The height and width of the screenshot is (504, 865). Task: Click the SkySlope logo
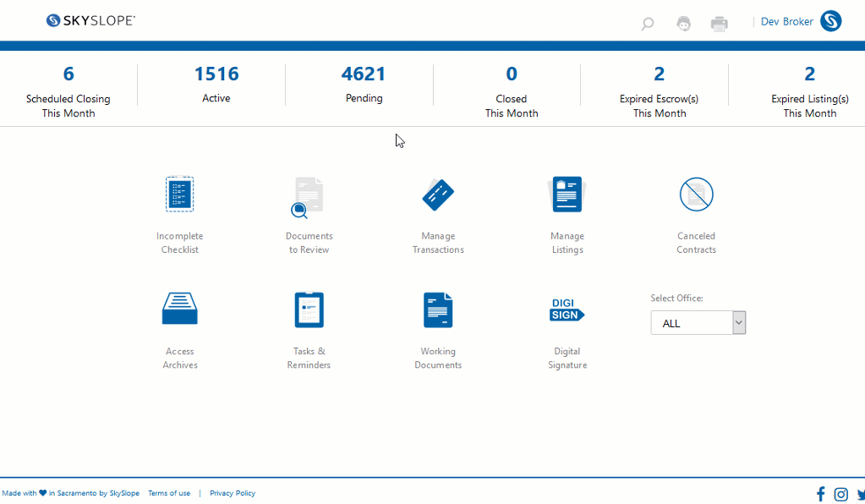coord(90,20)
